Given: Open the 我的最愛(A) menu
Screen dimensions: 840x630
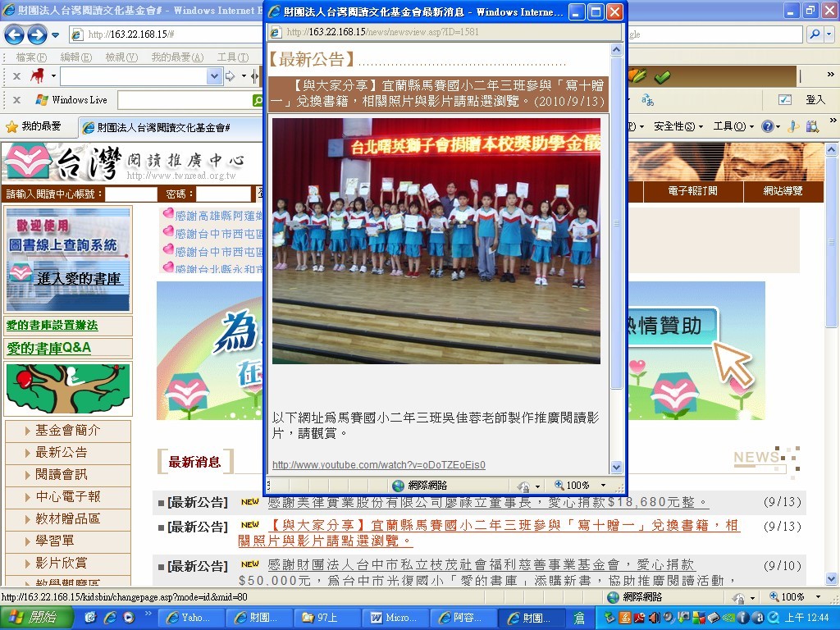Looking at the screenshot, I should [177, 57].
